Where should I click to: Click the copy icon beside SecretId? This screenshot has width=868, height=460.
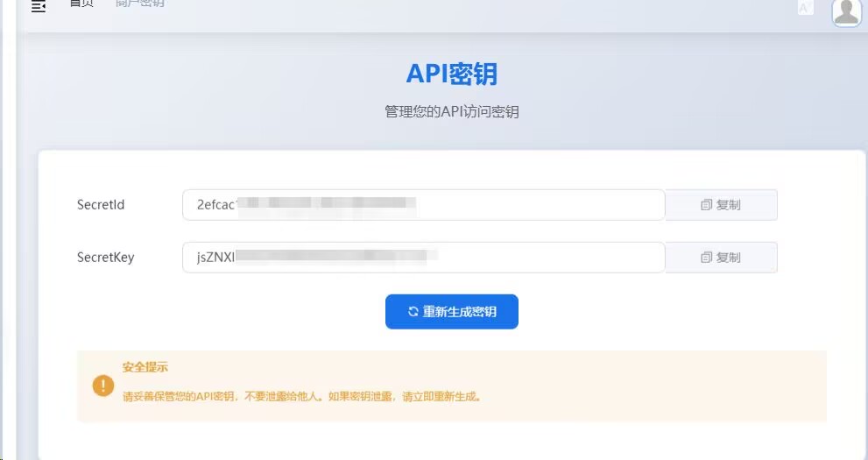[706, 205]
